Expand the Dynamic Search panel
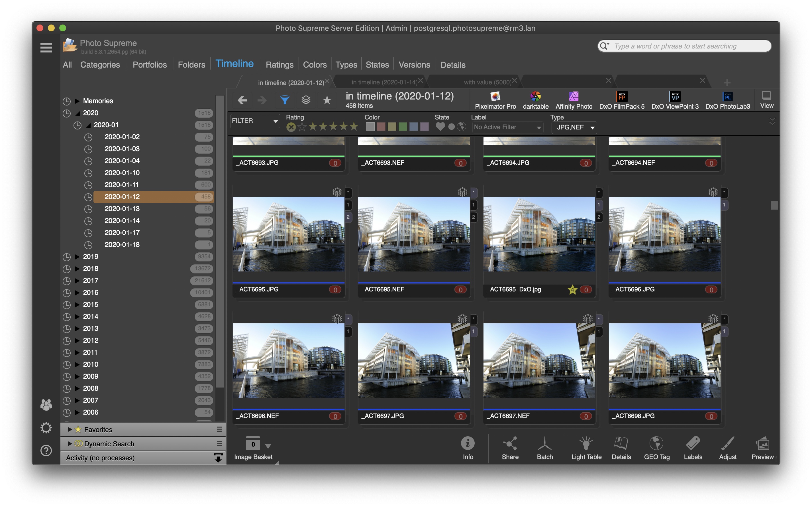Viewport: 812px width, 507px height. point(70,444)
